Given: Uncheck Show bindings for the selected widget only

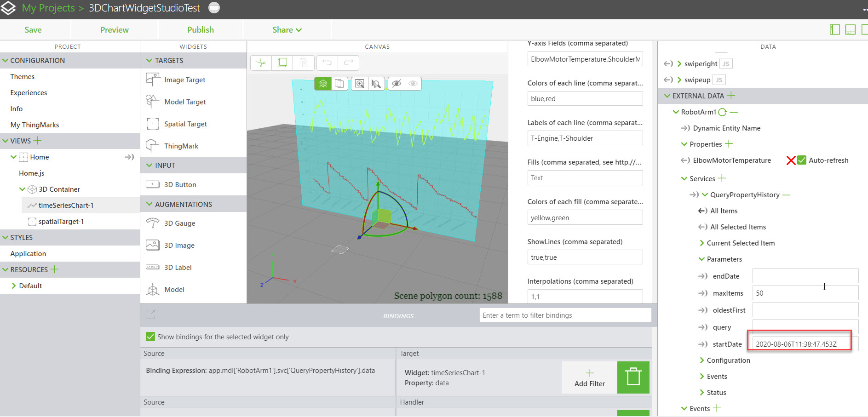Looking at the screenshot, I should pyautogui.click(x=150, y=337).
